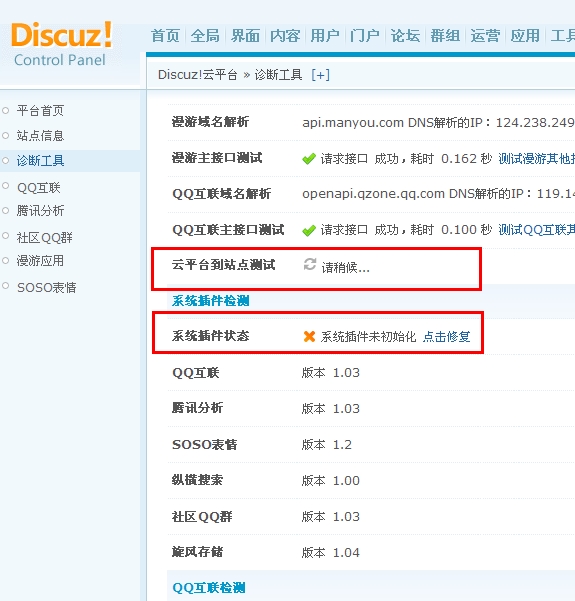Click the QQ互联检测 section header

209,588
